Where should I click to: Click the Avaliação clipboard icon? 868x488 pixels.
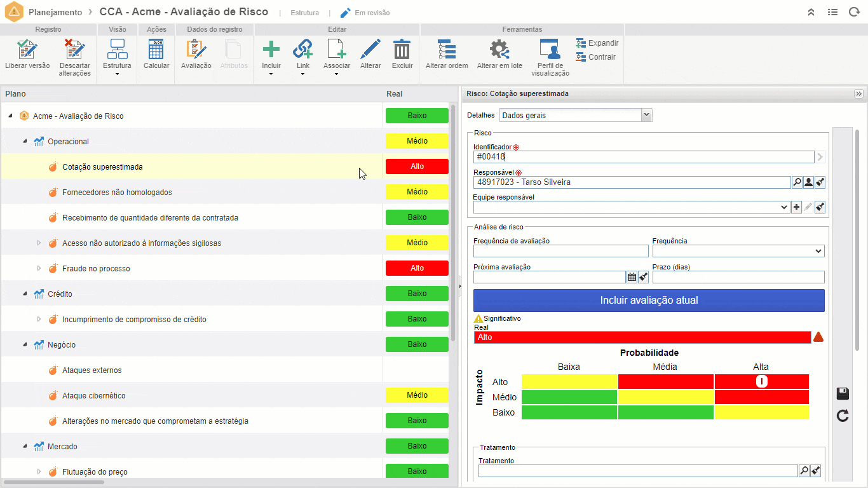point(196,49)
